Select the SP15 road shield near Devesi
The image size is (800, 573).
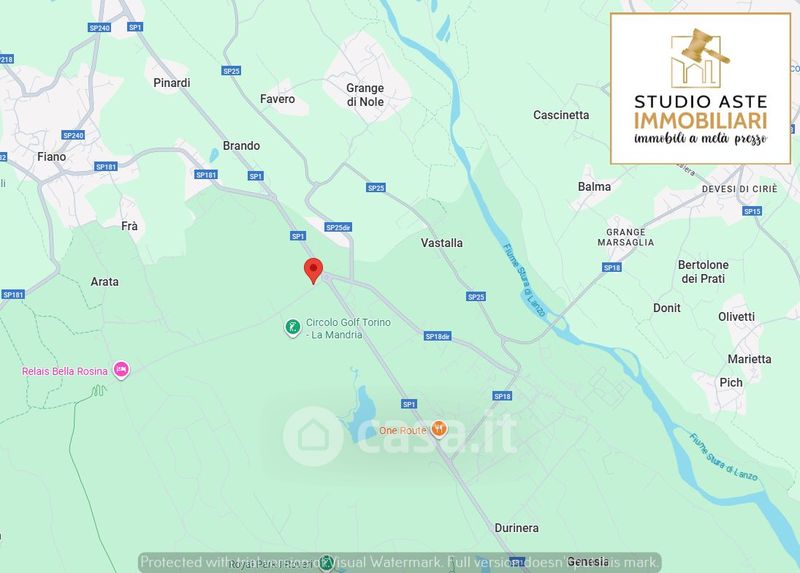pos(752,211)
